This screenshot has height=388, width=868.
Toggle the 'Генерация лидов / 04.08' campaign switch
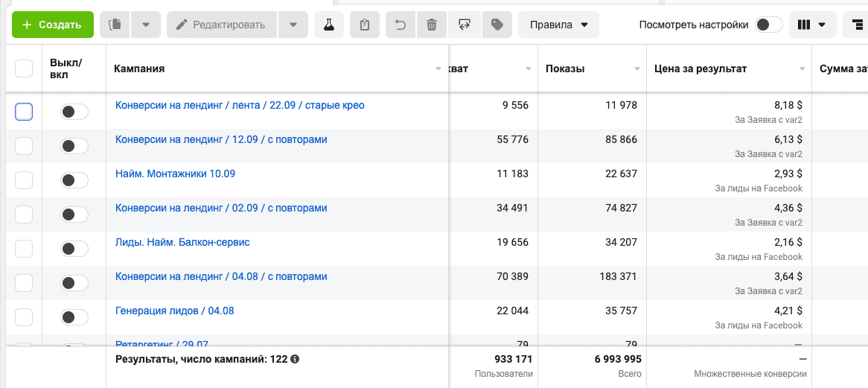pos(74,318)
